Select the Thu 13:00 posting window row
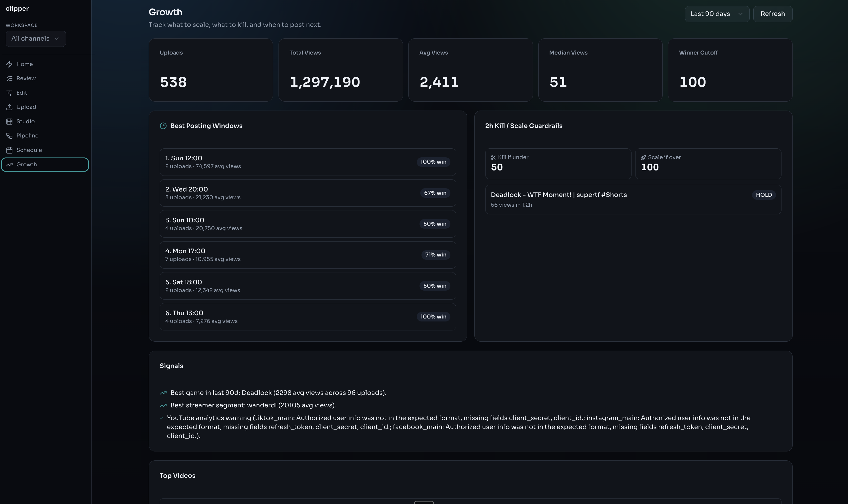This screenshot has height=504, width=848. [x=307, y=317]
